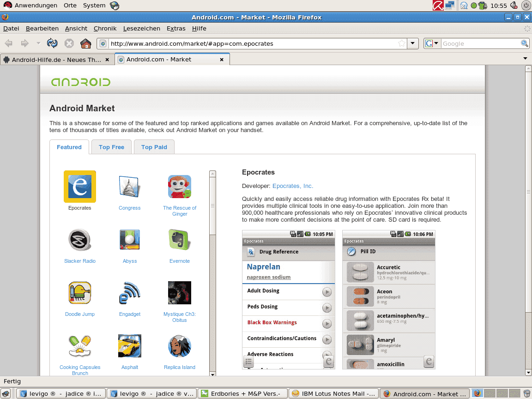This screenshot has height=399, width=532.
Task: Click the Pill ID screenshot thumbnail
Action: coord(389,300)
